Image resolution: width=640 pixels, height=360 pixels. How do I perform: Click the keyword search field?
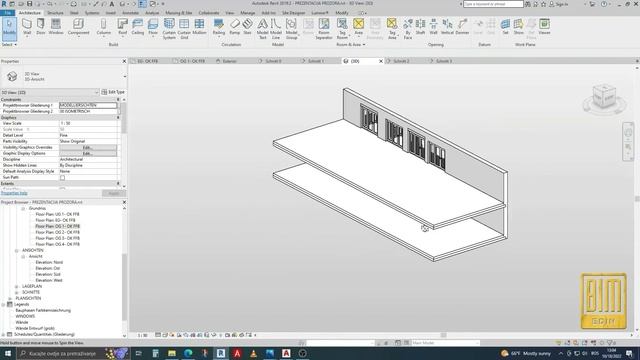tap(493, 4)
